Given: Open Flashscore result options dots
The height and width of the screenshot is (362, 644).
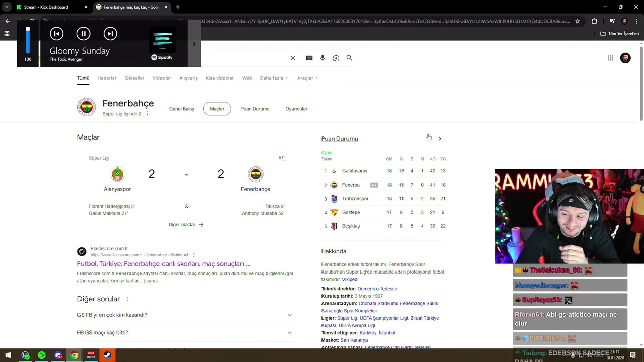Looking at the screenshot, I should (194, 255).
